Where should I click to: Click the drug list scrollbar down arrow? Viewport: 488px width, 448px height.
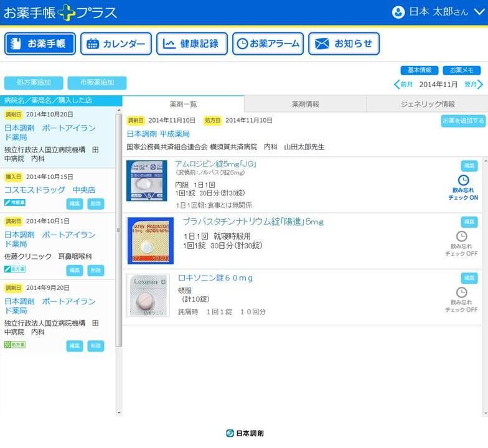(486, 413)
